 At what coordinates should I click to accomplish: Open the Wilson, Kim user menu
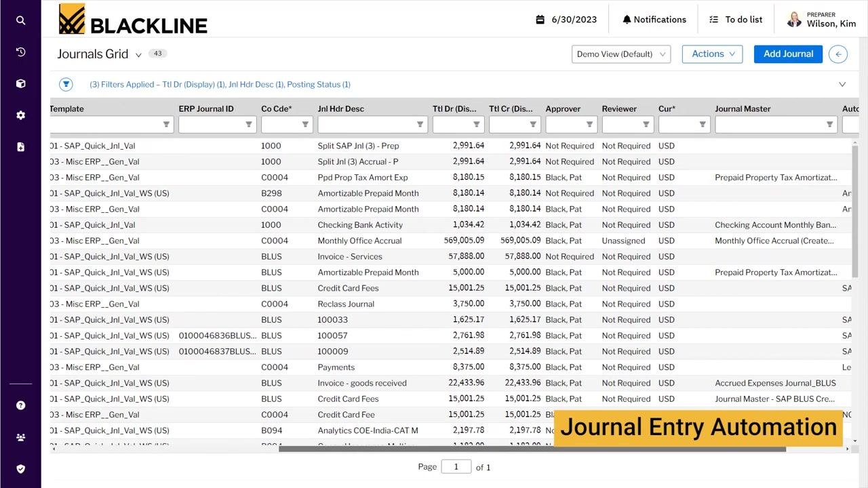click(821, 20)
